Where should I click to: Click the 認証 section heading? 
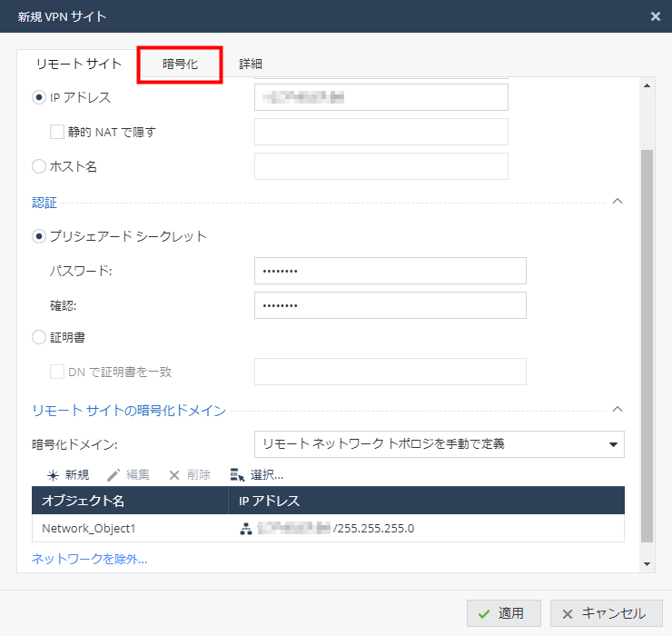44,203
